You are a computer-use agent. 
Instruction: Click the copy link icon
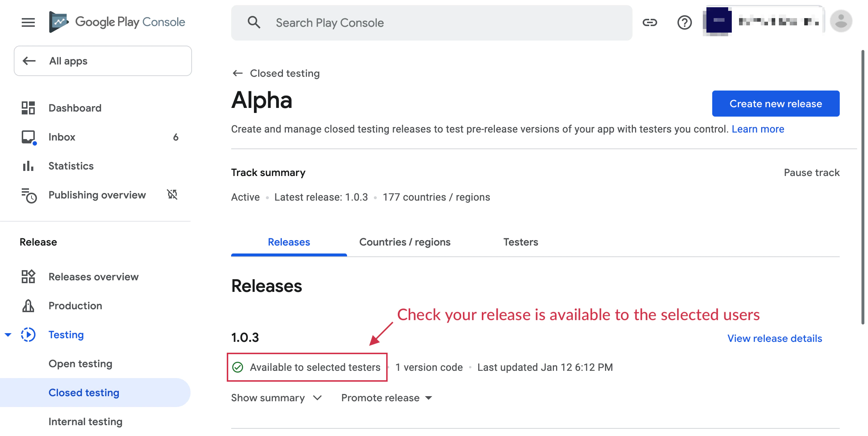pos(650,22)
